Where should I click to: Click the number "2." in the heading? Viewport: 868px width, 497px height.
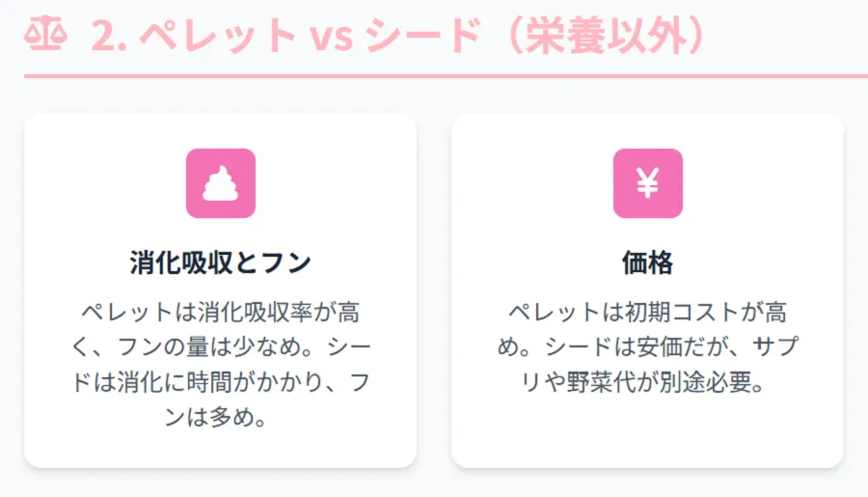pyautogui.click(x=109, y=36)
